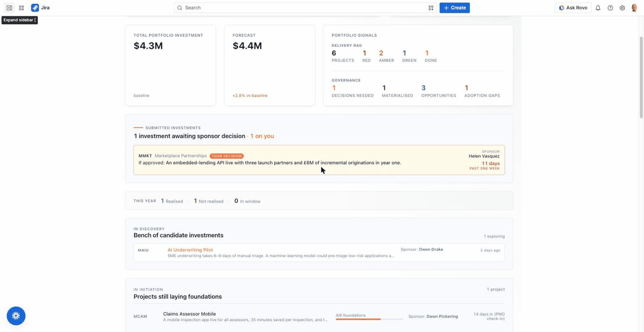
Task: Click Sponsor: Owen Drake text
Action: [x=422, y=249]
